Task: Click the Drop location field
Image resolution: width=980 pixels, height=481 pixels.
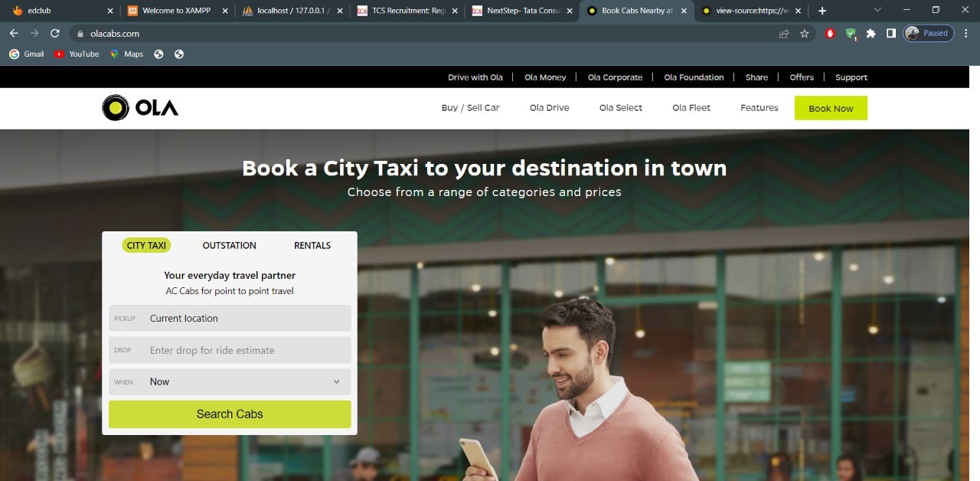Action: pyautogui.click(x=230, y=350)
